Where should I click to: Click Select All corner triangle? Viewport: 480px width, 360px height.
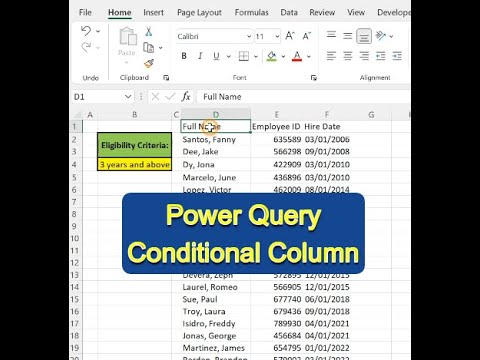pos(77,115)
